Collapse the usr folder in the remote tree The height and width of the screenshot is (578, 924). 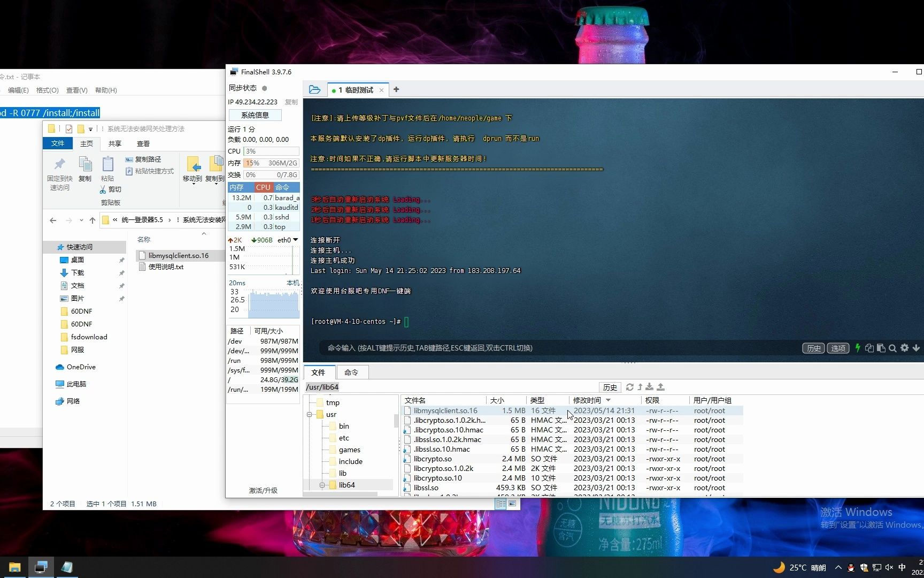pyautogui.click(x=309, y=414)
